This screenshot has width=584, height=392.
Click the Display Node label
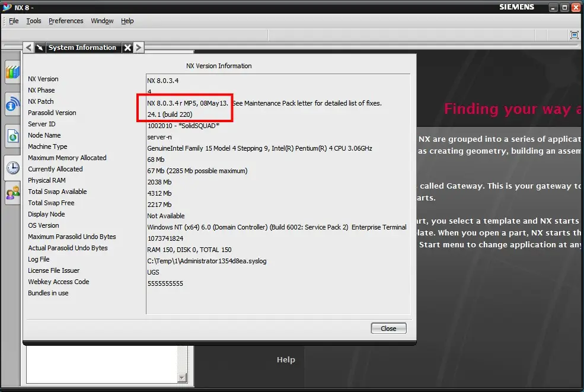pyautogui.click(x=47, y=214)
